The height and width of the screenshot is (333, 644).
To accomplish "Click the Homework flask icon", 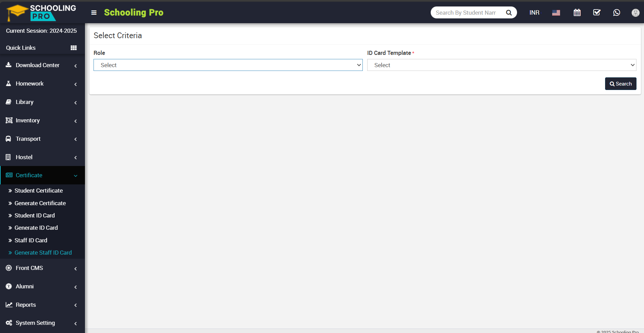I will point(9,83).
